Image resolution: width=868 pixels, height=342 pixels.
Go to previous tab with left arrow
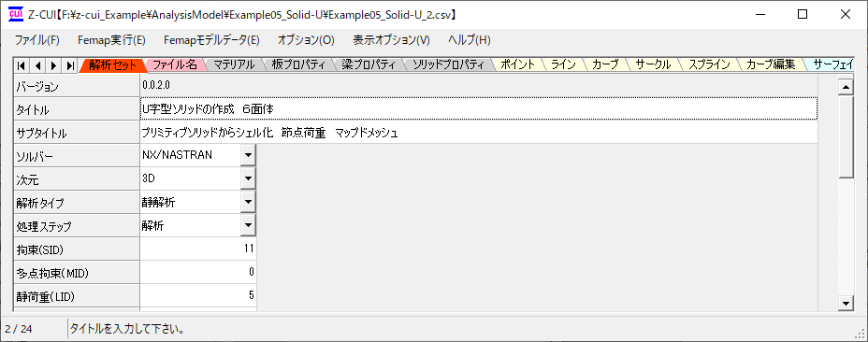(x=37, y=65)
